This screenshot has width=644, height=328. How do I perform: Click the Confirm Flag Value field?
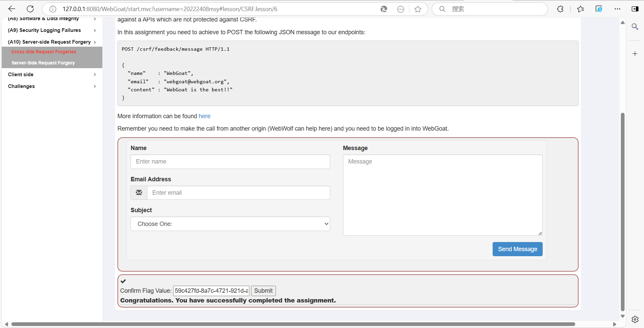tap(211, 291)
